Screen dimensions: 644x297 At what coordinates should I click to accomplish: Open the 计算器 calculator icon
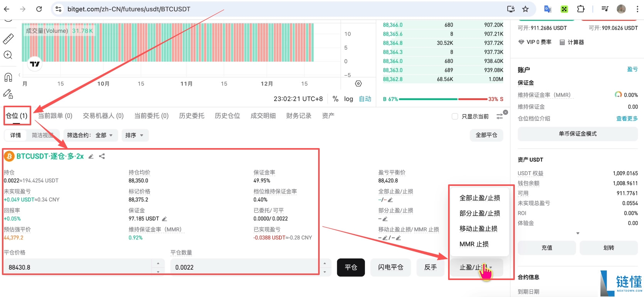tap(562, 42)
